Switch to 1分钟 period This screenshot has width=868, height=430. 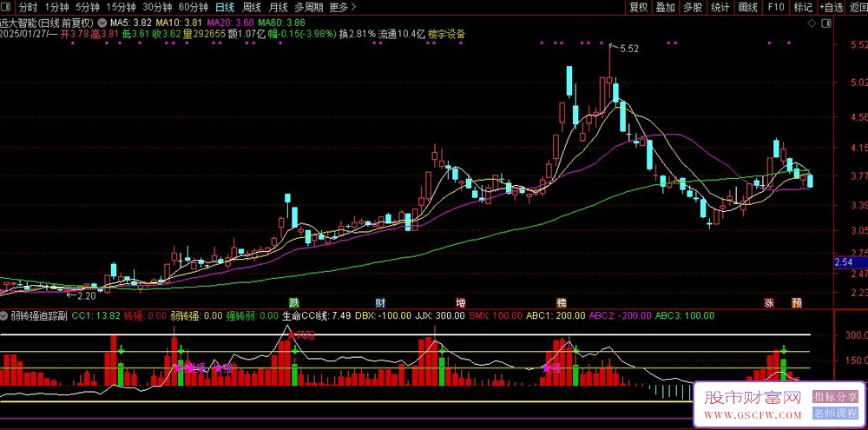tap(56, 7)
